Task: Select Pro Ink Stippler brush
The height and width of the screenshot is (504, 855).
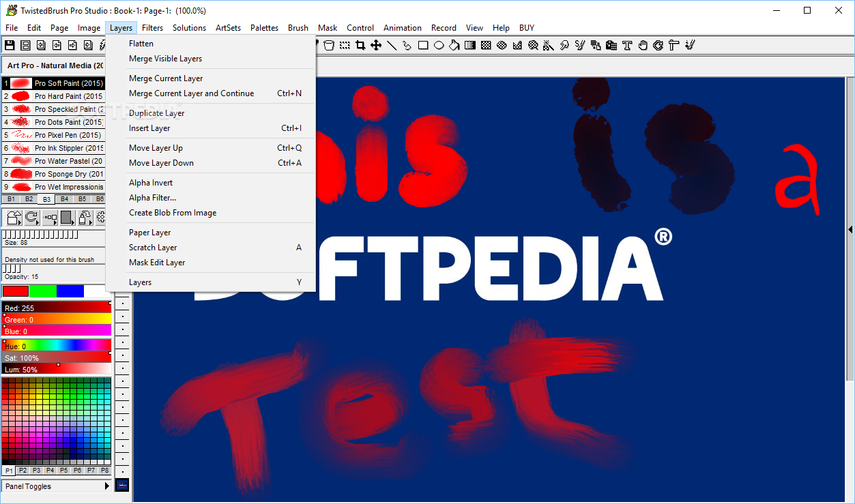Action: point(53,148)
